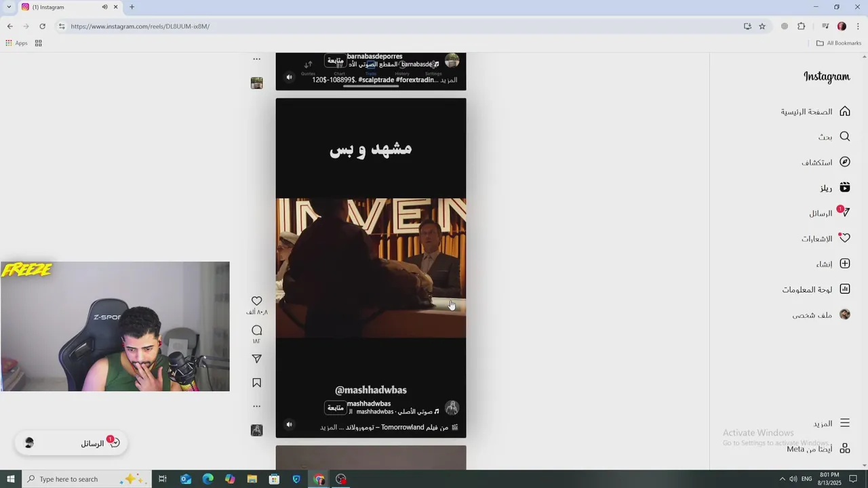Open File Explorer from taskbar
The height and width of the screenshot is (488, 868).
(252, 479)
